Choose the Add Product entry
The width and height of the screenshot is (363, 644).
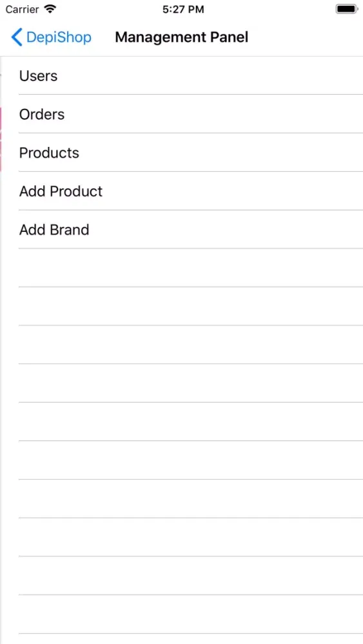(x=181, y=191)
